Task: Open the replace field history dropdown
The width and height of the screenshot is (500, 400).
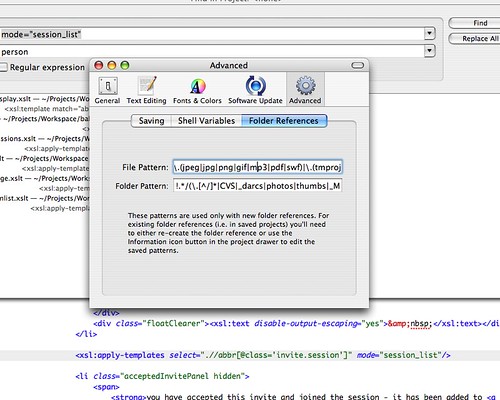Action: click(x=430, y=51)
